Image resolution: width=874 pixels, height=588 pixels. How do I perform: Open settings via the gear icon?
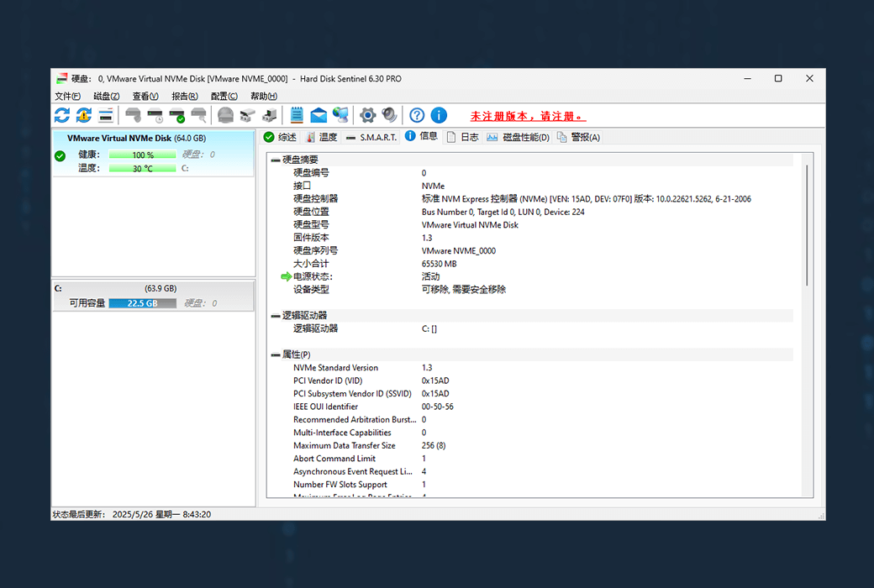[367, 115]
